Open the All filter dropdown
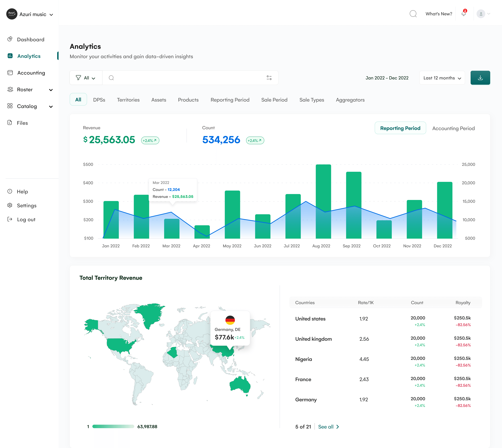Screen dimensions: 502x448 coord(86,78)
